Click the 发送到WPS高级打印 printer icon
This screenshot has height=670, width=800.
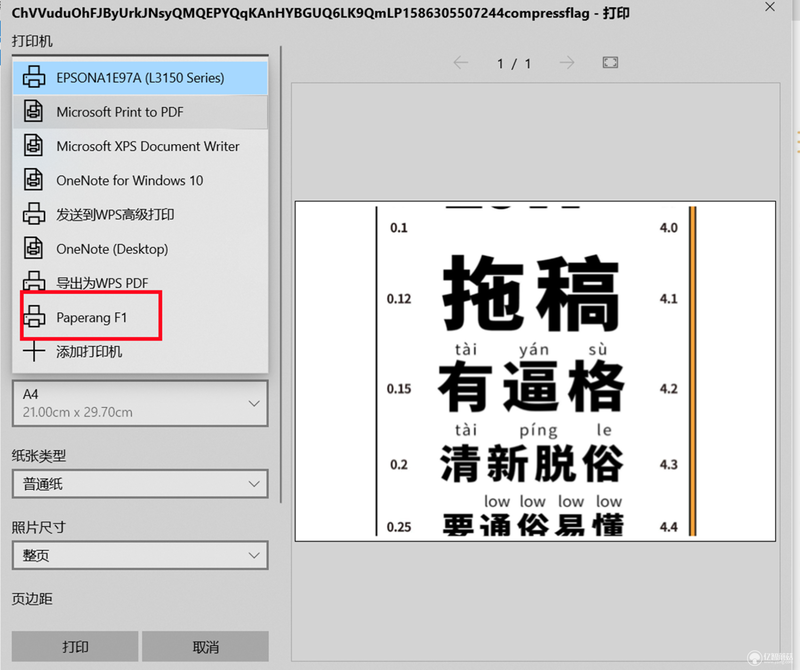click(34, 214)
